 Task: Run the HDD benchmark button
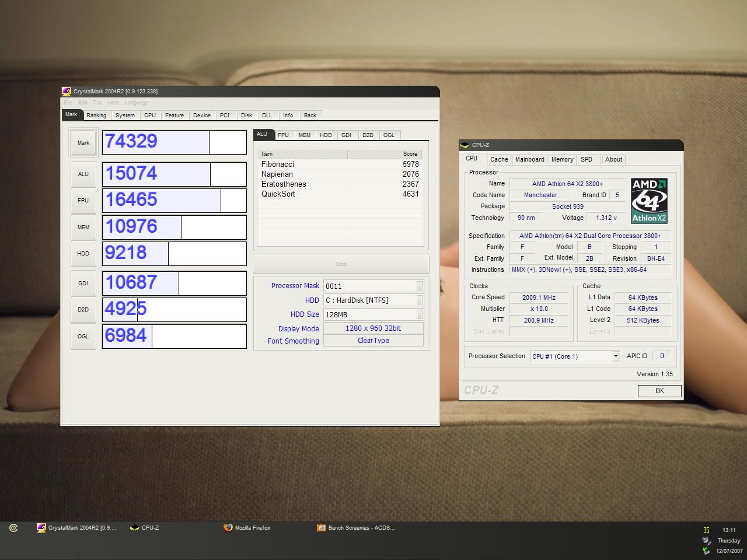[83, 253]
